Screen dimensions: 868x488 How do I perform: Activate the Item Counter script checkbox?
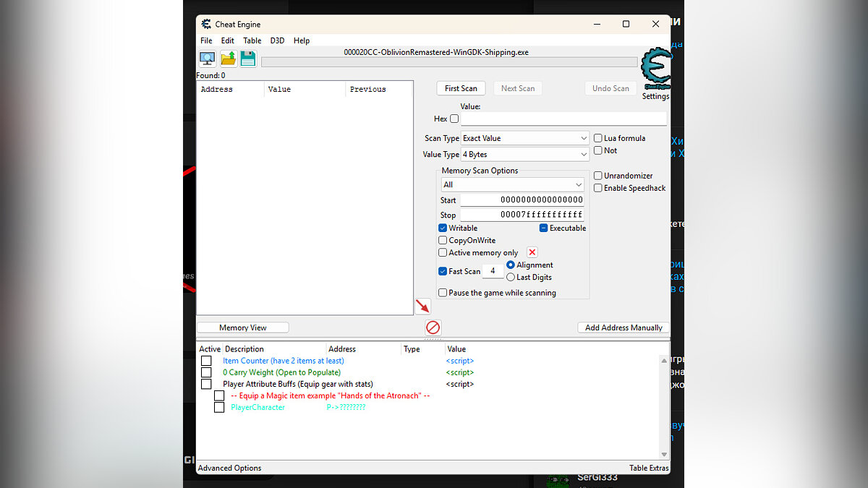206,361
